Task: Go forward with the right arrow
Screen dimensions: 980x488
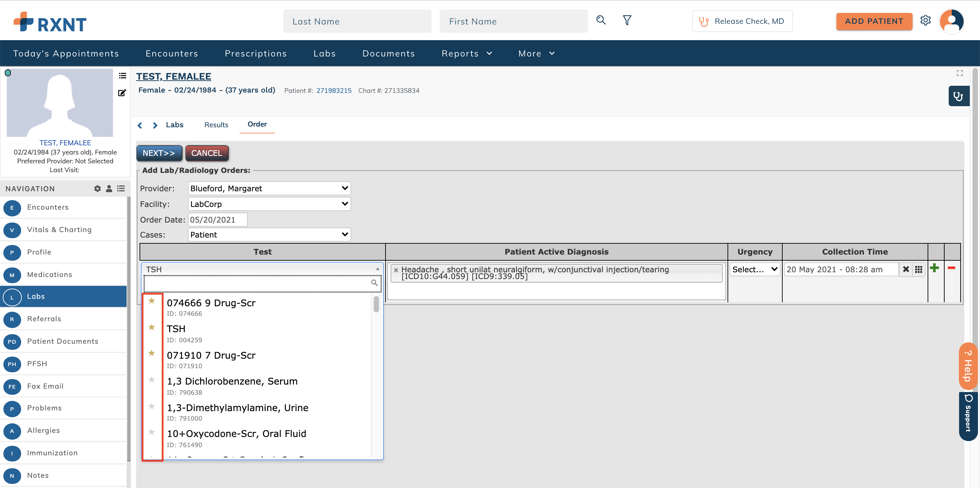Action: [x=155, y=125]
